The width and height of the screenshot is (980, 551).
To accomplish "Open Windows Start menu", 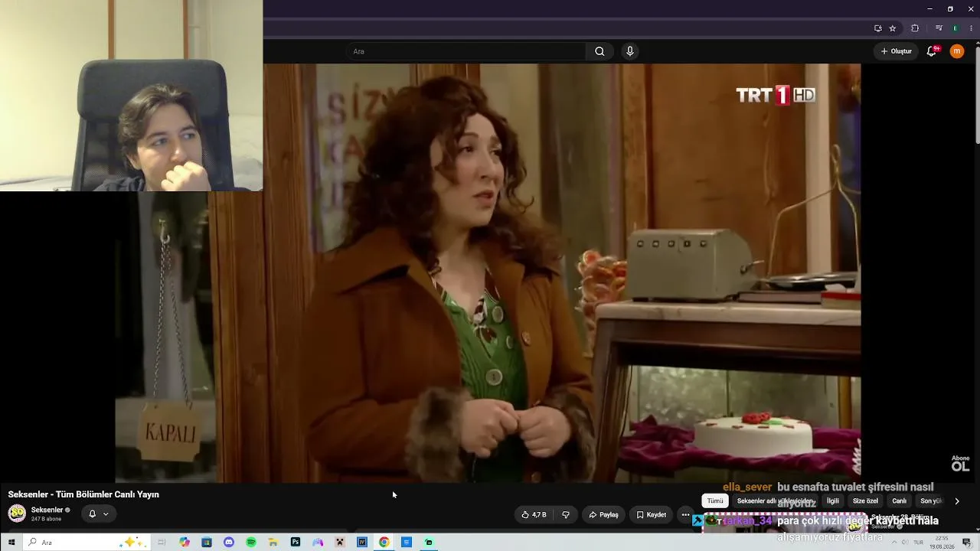I will (11, 543).
